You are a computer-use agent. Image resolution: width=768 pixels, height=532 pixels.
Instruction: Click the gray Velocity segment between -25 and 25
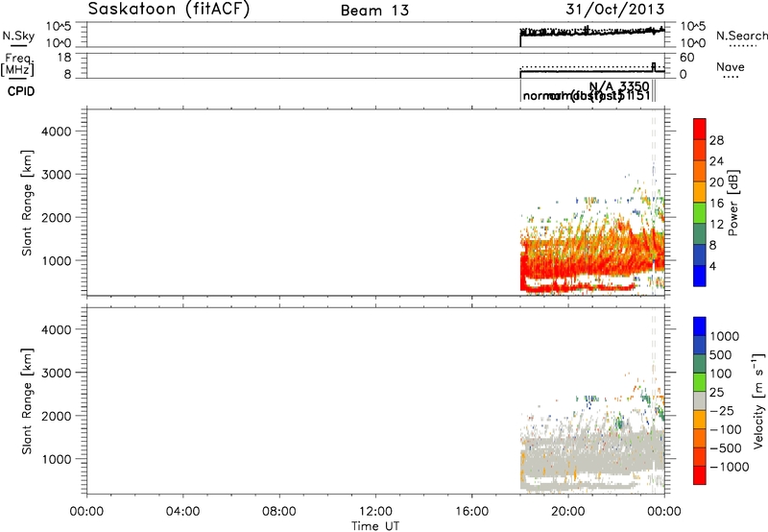(x=700, y=400)
